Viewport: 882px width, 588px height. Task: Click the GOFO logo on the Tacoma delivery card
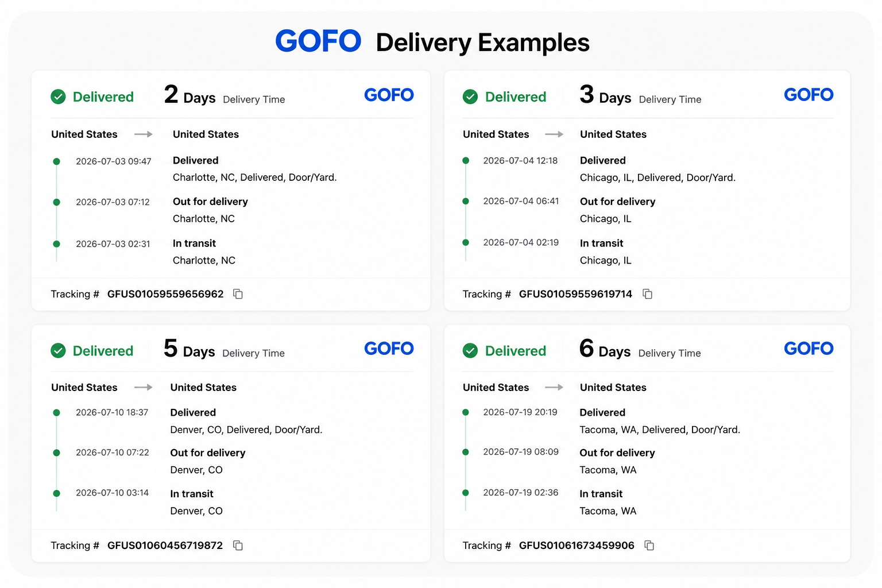[808, 349]
